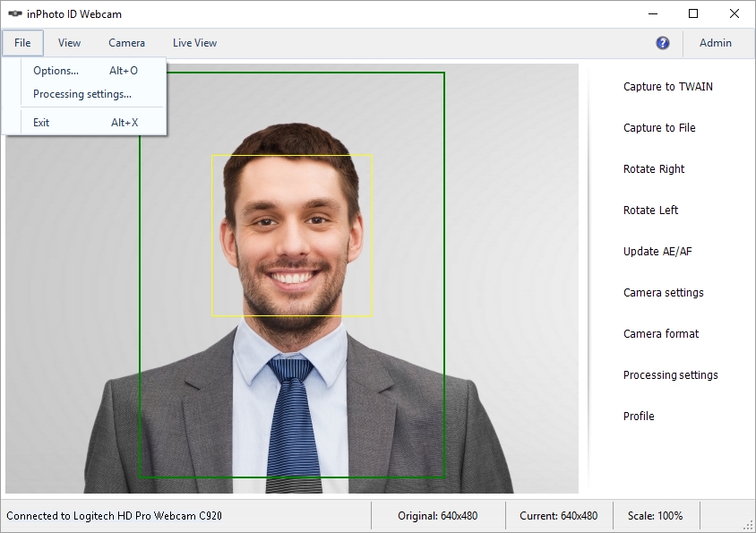
Task: Select Exit from the File menu
Action: [x=40, y=122]
